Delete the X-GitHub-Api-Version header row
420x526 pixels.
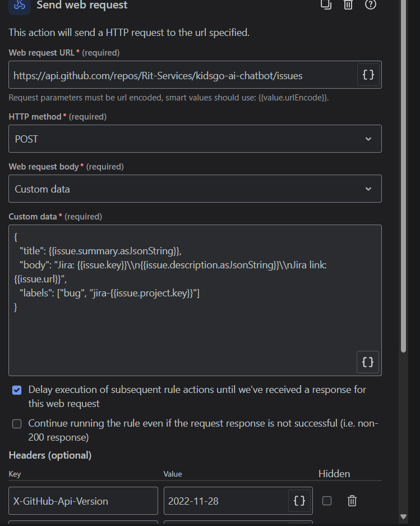(x=352, y=501)
